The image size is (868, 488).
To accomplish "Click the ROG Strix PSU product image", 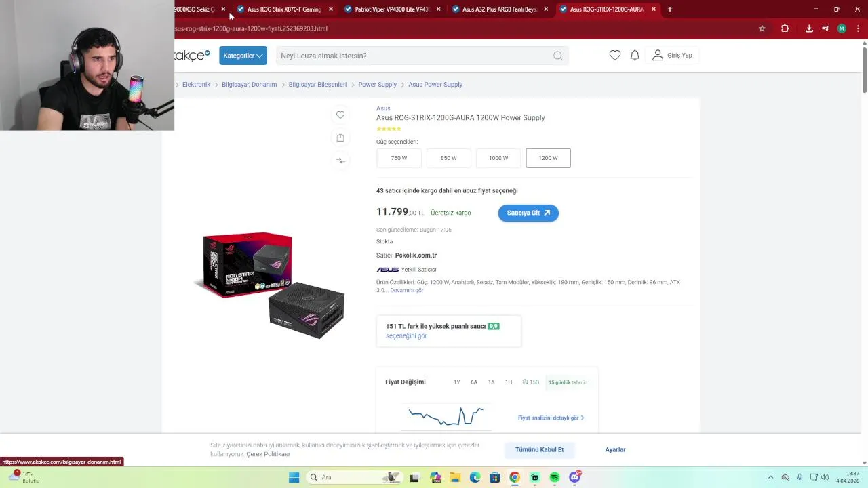I will tap(269, 285).
